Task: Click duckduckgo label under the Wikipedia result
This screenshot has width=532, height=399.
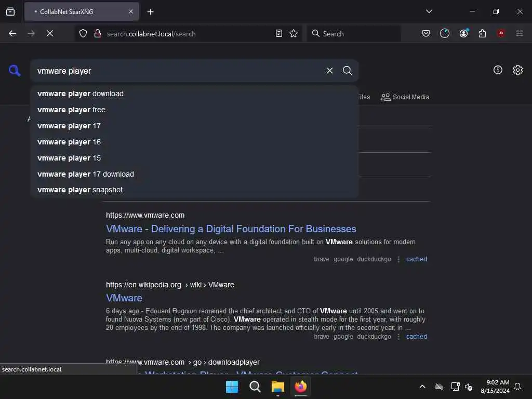Action: 374,337
